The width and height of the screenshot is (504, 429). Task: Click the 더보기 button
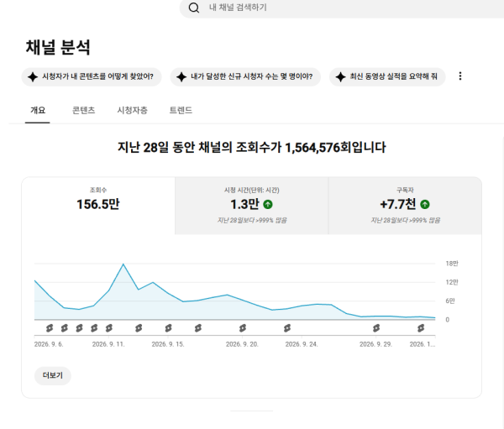(53, 375)
